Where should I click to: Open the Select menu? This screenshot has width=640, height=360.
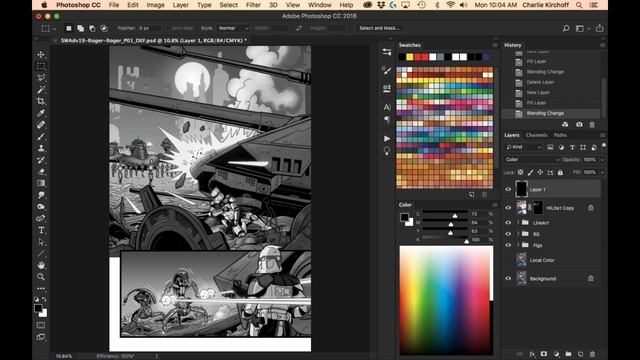click(229, 5)
